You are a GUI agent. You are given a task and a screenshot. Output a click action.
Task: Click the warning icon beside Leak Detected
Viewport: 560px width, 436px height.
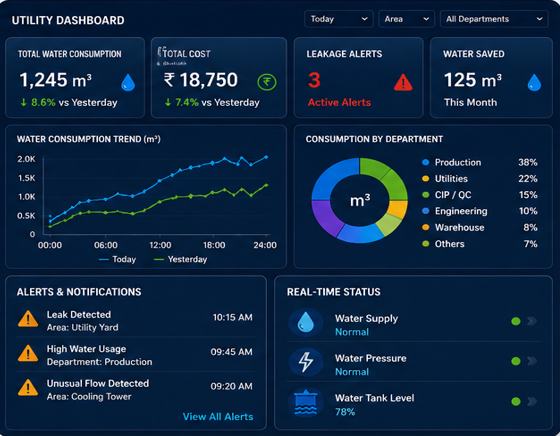point(28,319)
